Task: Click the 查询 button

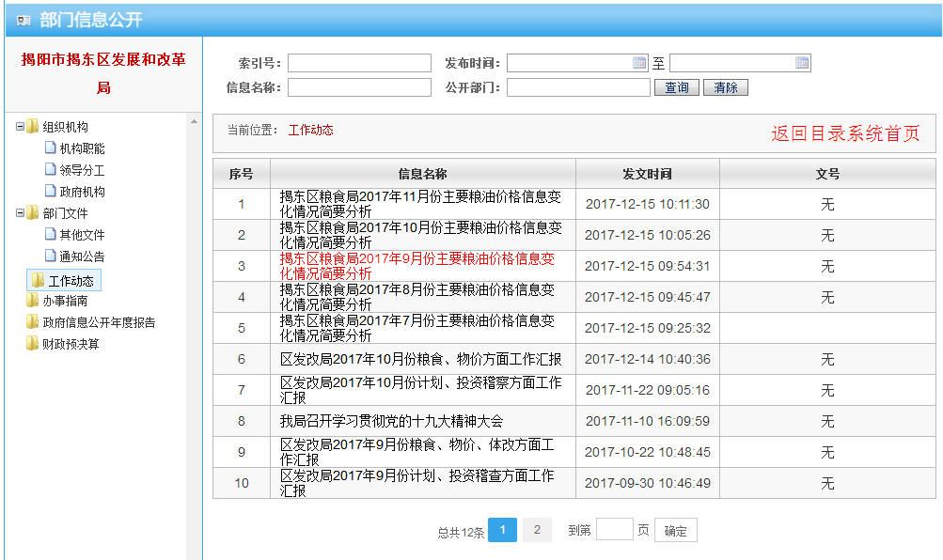Action: (x=677, y=87)
